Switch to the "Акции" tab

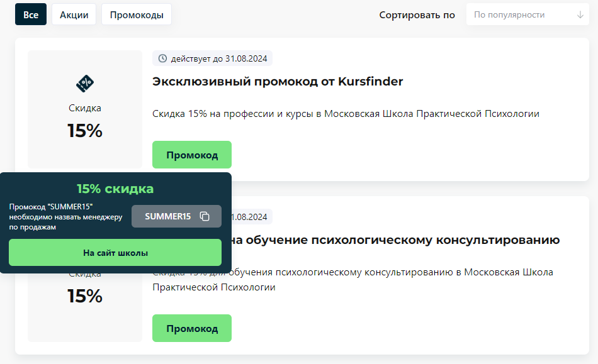point(74,14)
